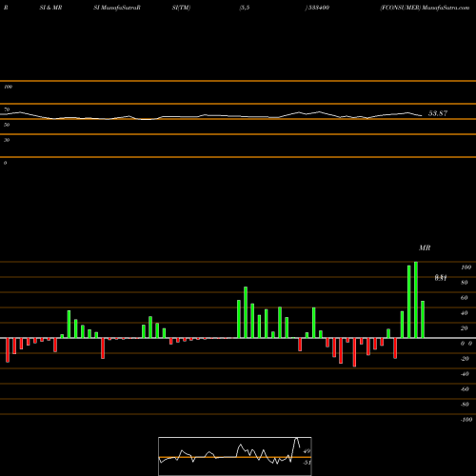The width and height of the screenshot is (476, 476).
Task: Click the -100 label on MR axis
Action: pos(466,420)
